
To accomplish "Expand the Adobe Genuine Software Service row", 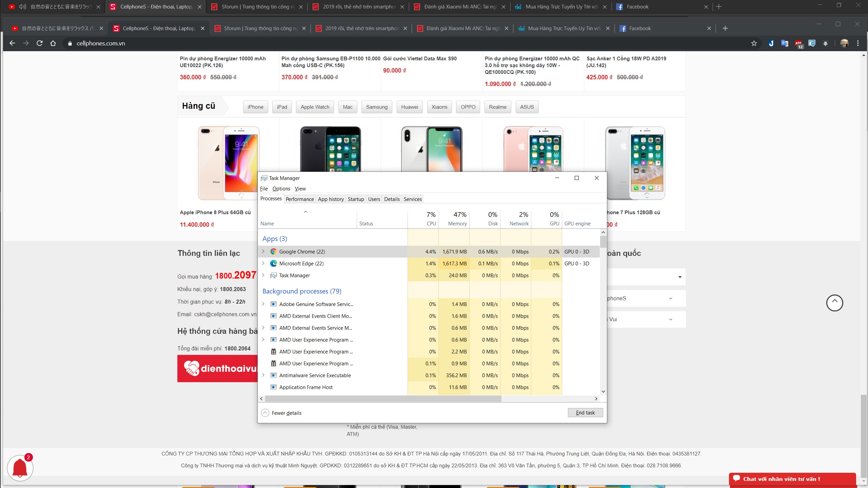I will click(x=263, y=304).
